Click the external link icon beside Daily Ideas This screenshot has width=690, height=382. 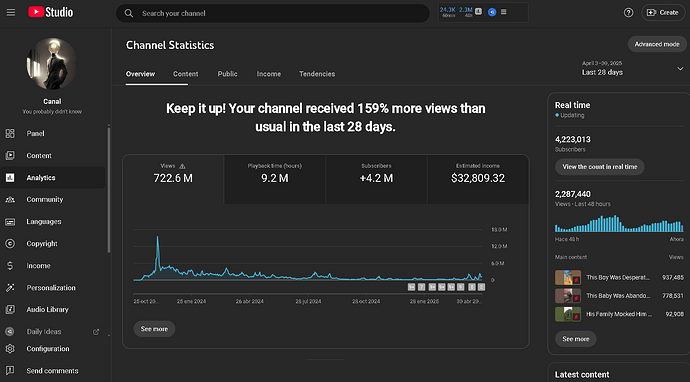click(x=95, y=332)
